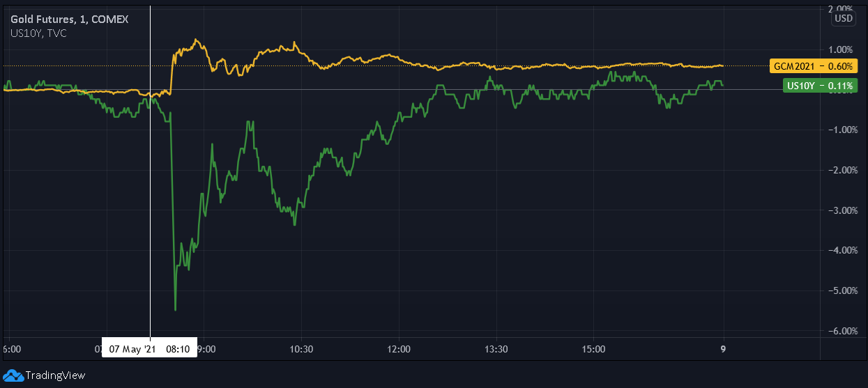Click the 9:00 time axis label

click(208, 348)
